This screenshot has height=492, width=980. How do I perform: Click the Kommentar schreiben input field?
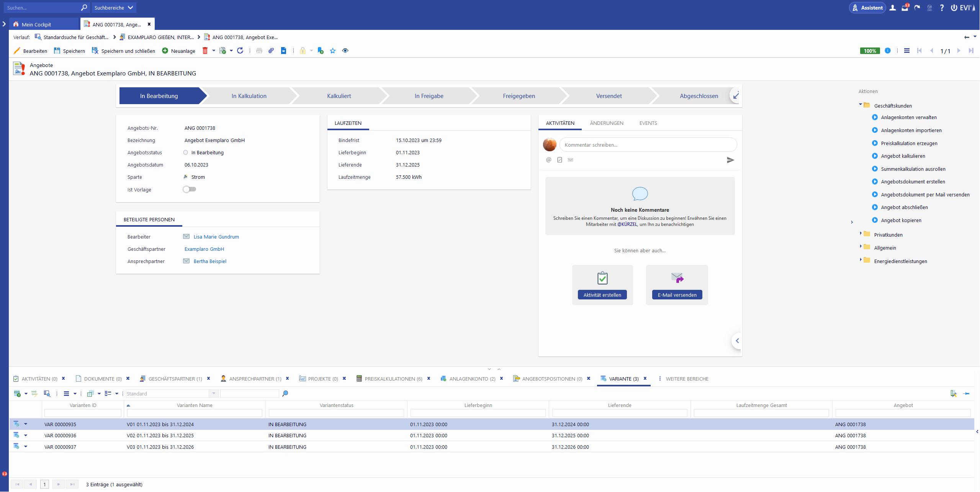click(x=648, y=145)
